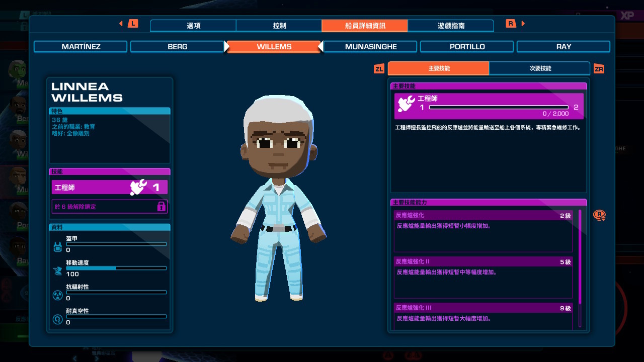This screenshot has height=362, width=644.
Task: Open the 遊戲指南 tab
Action: pyautogui.click(x=451, y=26)
